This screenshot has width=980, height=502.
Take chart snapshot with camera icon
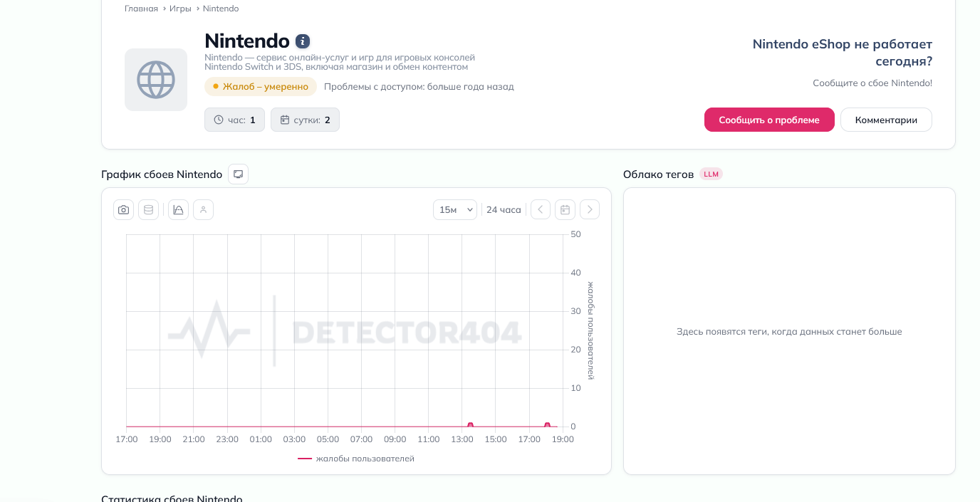click(x=124, y=209)
